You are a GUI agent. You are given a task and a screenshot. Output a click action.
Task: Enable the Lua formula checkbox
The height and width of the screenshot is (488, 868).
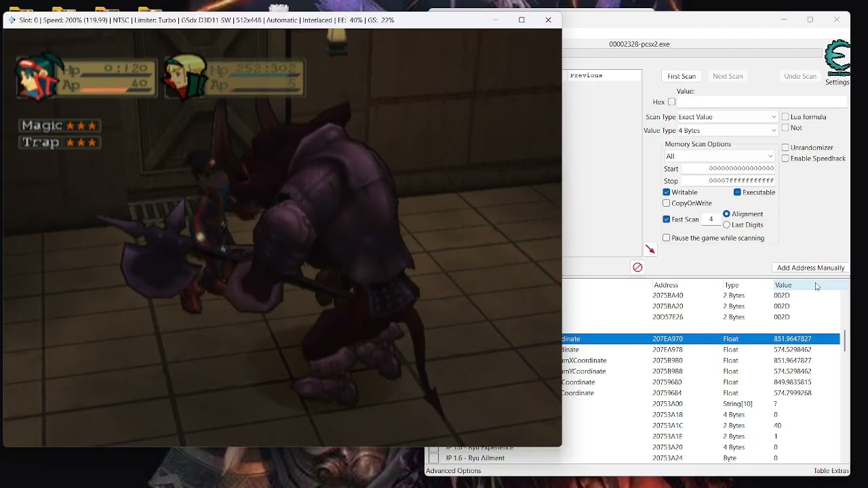click(x=785, y=117)
